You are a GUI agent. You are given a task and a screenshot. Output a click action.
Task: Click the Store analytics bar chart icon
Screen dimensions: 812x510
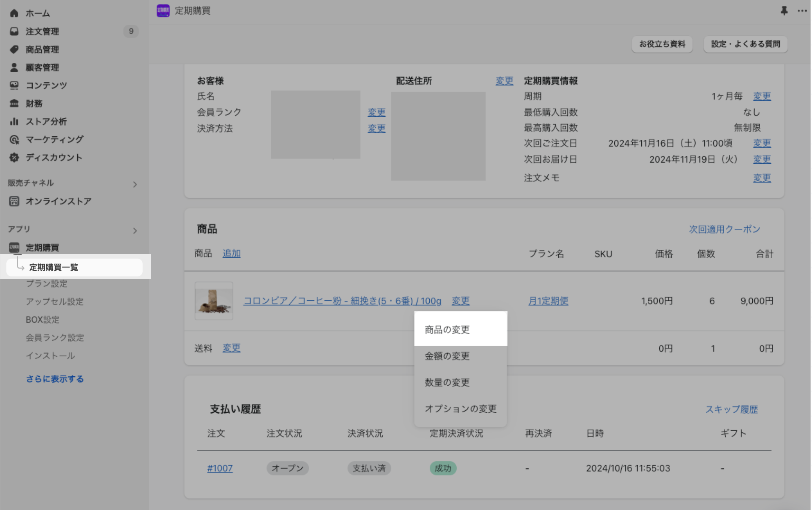14,121
